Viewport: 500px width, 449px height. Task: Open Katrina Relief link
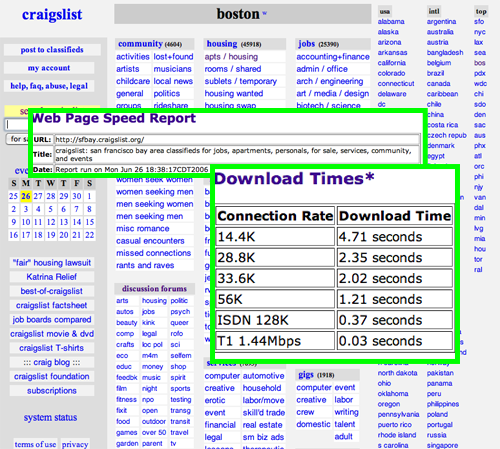tap(52, 277)
